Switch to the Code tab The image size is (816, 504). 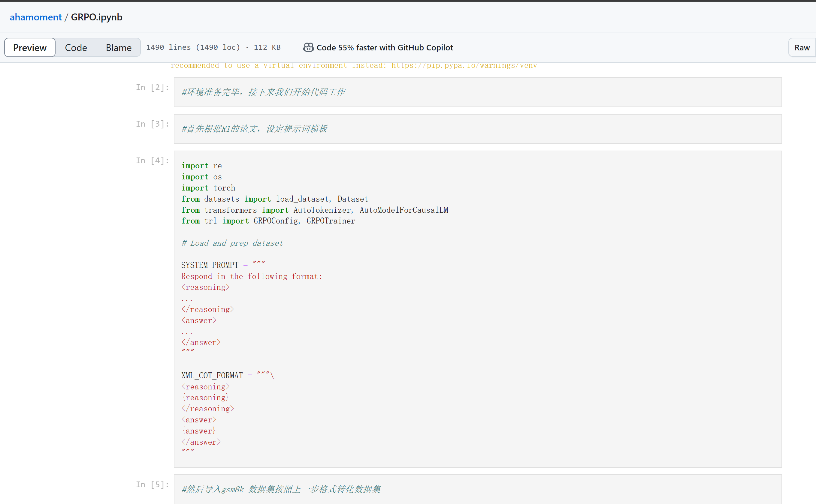pos(76,48)
